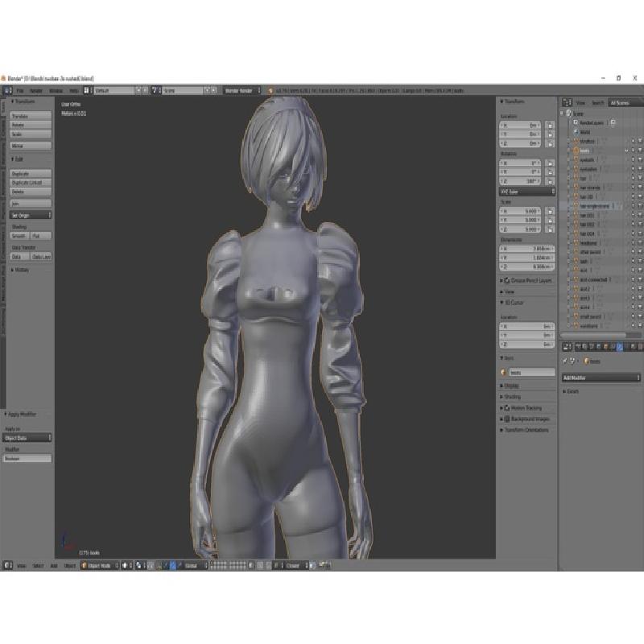Open the Help menu in info bar
Image resolution: width=644 pixels, height=644 pixels.
tap(73, 90)
